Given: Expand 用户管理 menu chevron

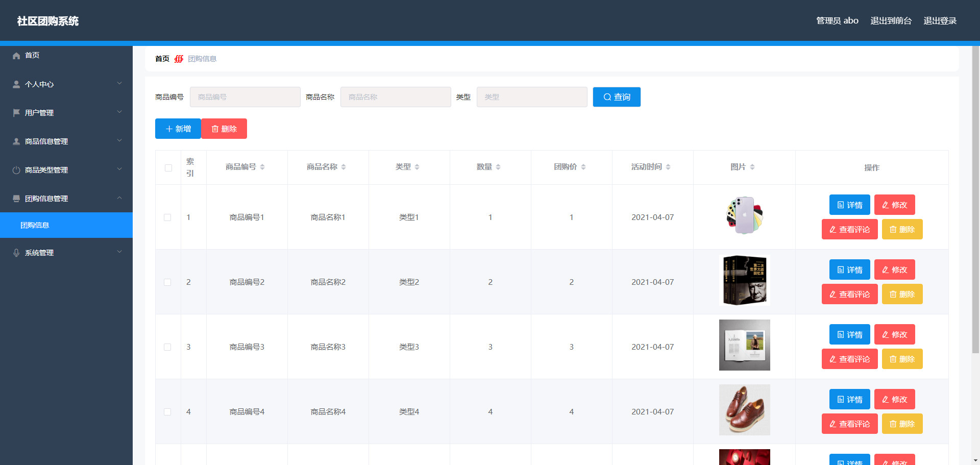Looking at the screenshot, I should coord(119,112).
